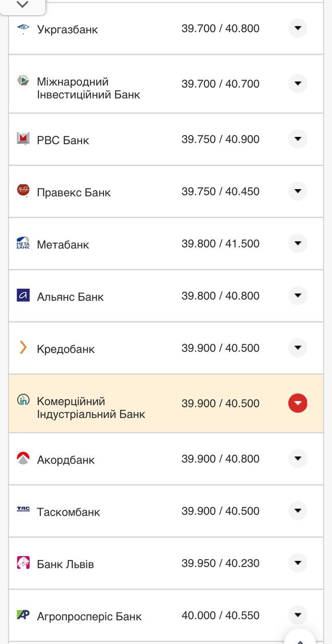Open the Банк Львів details row
Screen dimensions: 332x644
pyautogui.click(x=298, y=563)
